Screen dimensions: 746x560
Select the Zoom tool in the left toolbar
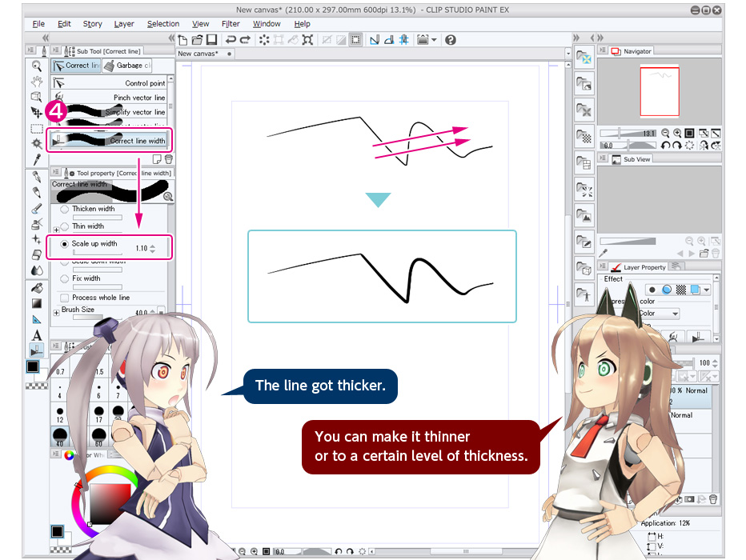coord(35,66)
